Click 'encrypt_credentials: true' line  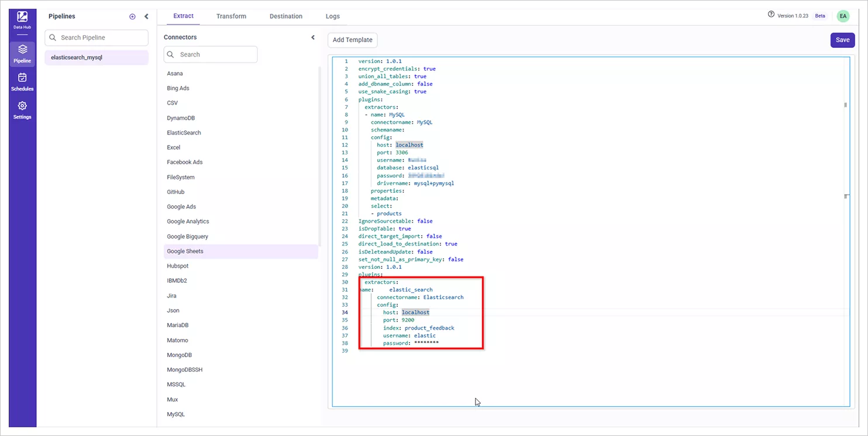[397, 69]
